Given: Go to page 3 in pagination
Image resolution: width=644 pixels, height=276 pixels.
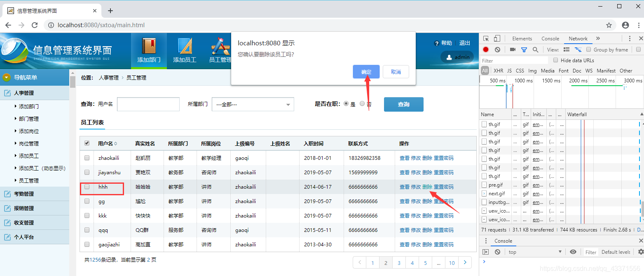Looking at the screenshot, I should click(x=399, y=263).
